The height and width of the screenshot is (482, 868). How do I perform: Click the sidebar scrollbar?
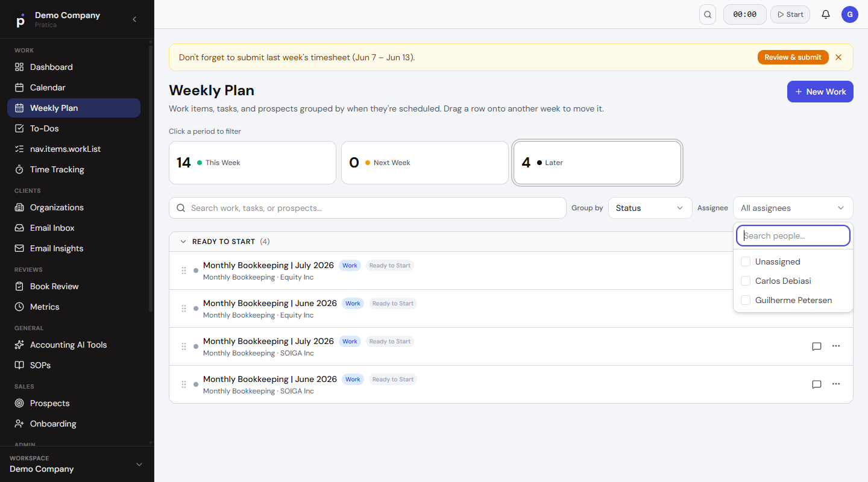[151, 178]
